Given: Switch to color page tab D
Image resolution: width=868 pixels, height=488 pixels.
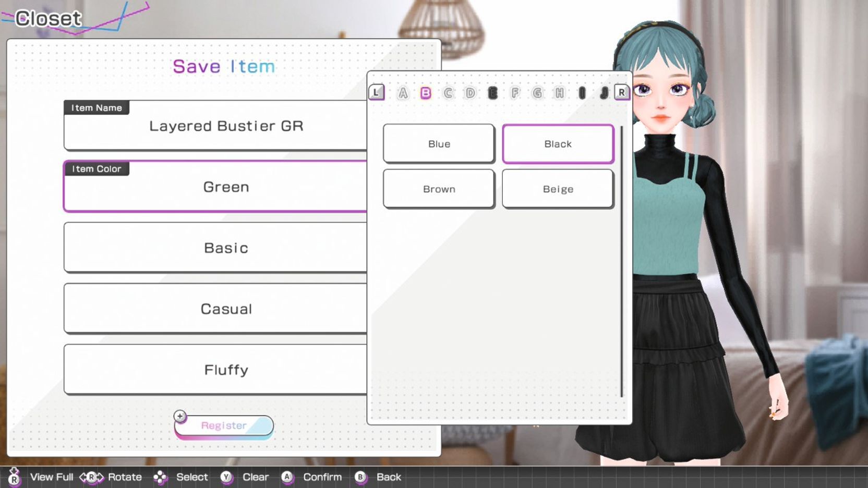Looking at the screenshot, I should (x=470, y=93).
